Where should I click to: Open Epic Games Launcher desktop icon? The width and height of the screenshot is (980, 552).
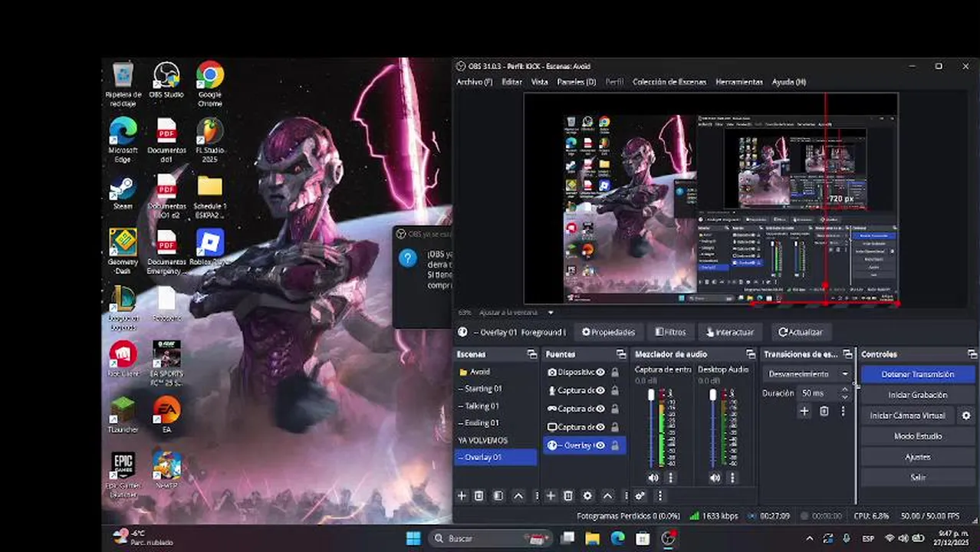pyautogui.click(x=123, y=474)
